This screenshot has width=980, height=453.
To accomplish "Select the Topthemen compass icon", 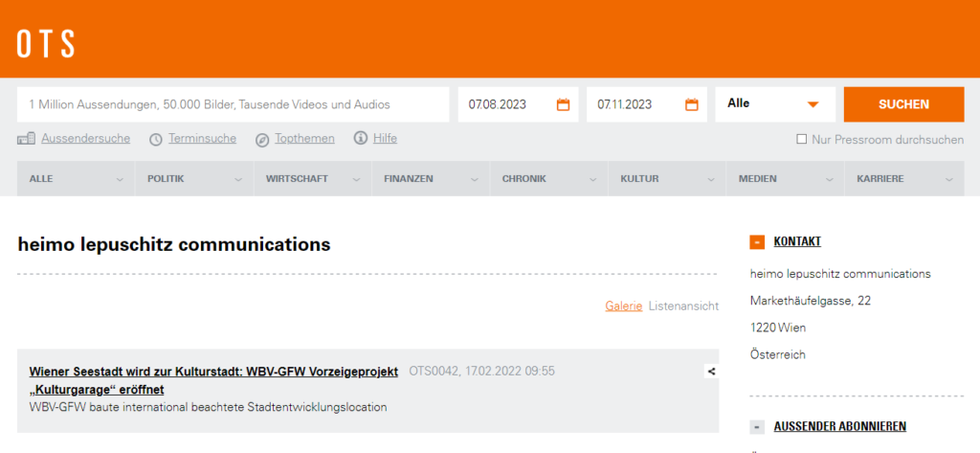I will 262,140.
